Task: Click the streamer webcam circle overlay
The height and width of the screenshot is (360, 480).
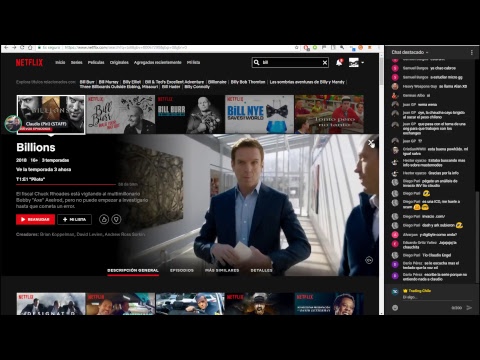Action: (13, 123)
